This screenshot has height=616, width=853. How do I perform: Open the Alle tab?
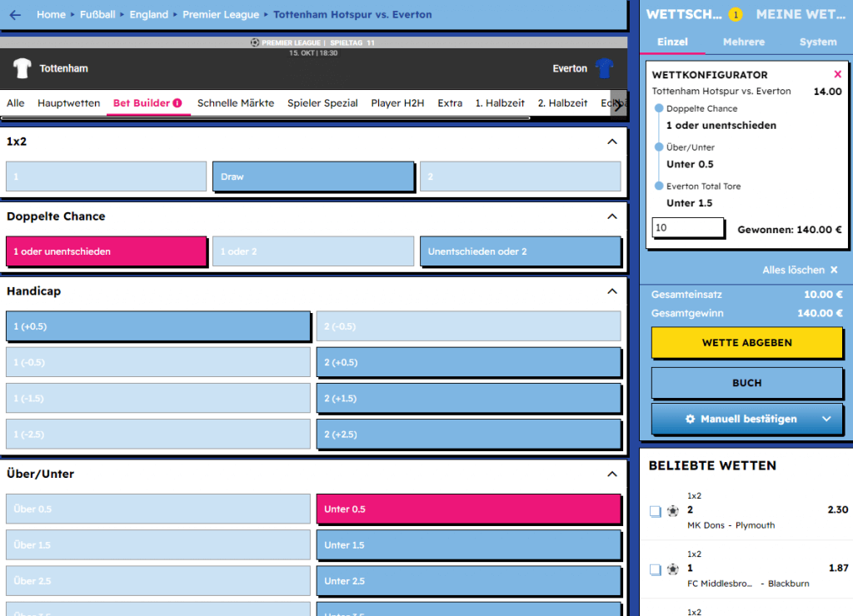(15, 103)
